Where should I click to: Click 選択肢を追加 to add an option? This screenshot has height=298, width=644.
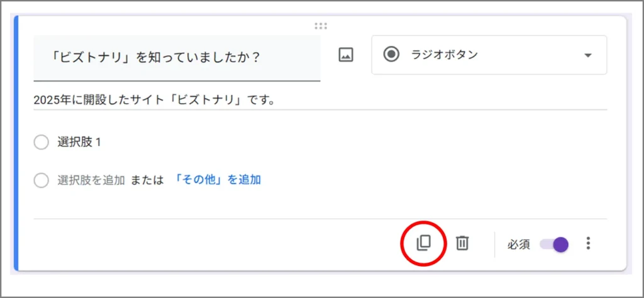(x=91, y=180)
